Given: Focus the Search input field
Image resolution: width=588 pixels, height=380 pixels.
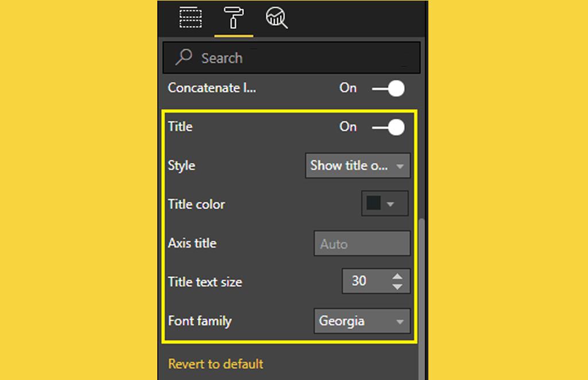Looking at the screenshot, I should coord(291,58).
